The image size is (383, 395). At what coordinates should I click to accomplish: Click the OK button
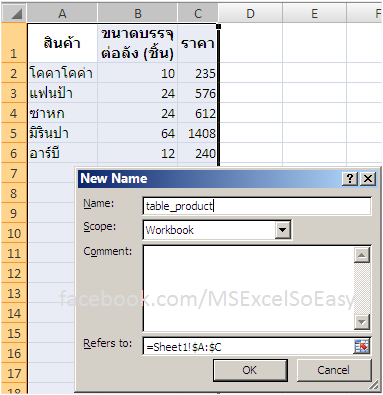(x=250, y=370)
